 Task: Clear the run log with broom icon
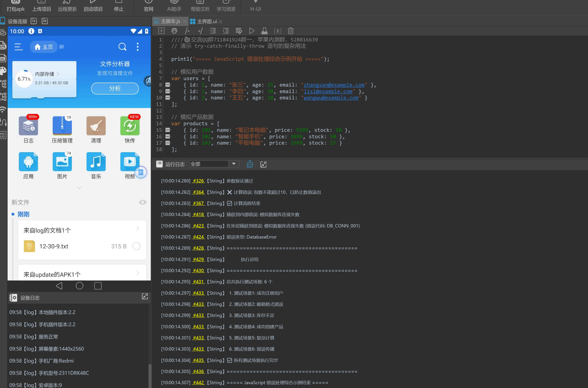[250, 164]
